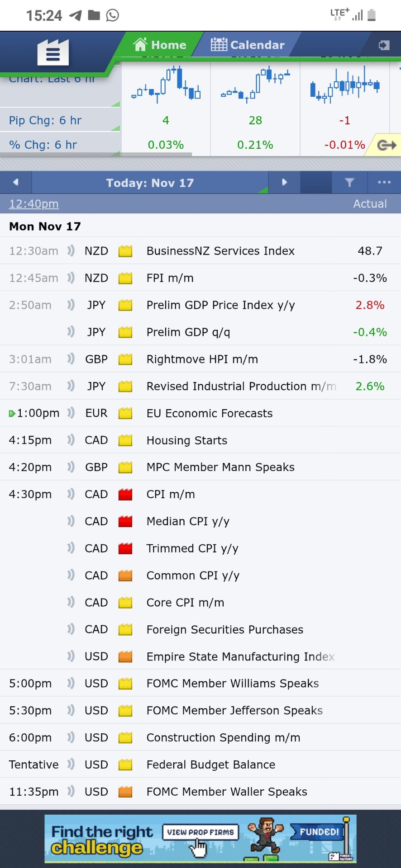Go to next day arrow
This screenshot has height=868, width=401.
click(284, 183)
